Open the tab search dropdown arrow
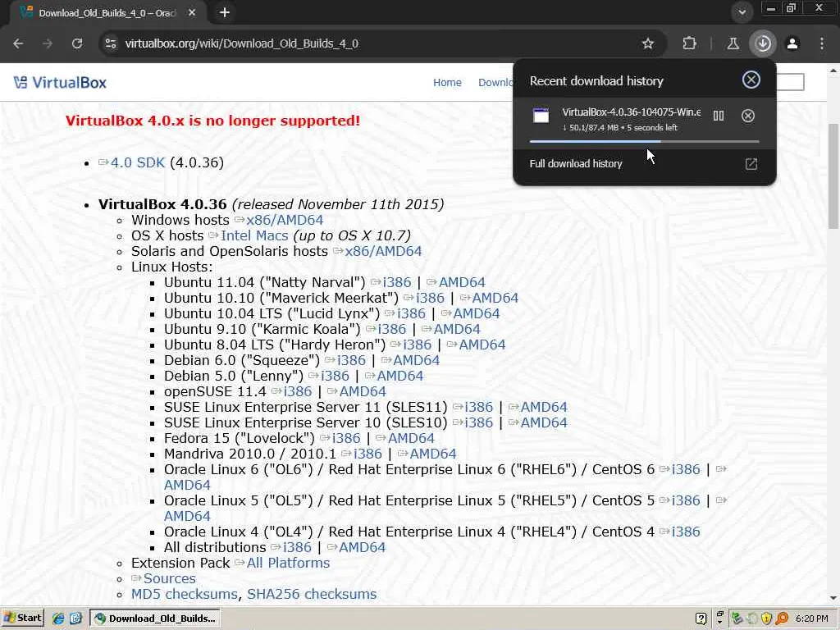840x630 pixels. 742,11
